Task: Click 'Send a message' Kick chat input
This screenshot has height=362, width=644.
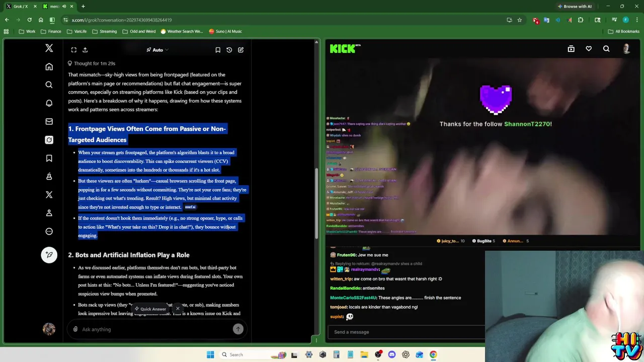Action: [407, 332]
